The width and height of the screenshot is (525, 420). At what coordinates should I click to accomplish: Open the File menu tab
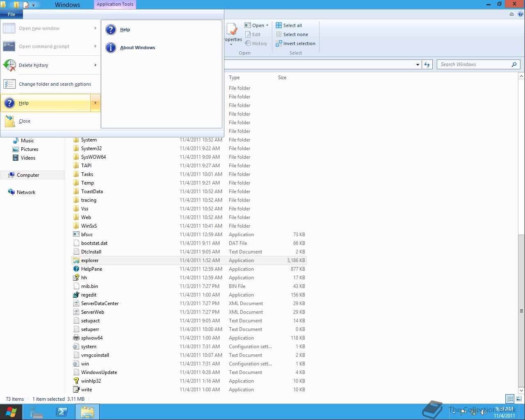(x=11, y=14)
